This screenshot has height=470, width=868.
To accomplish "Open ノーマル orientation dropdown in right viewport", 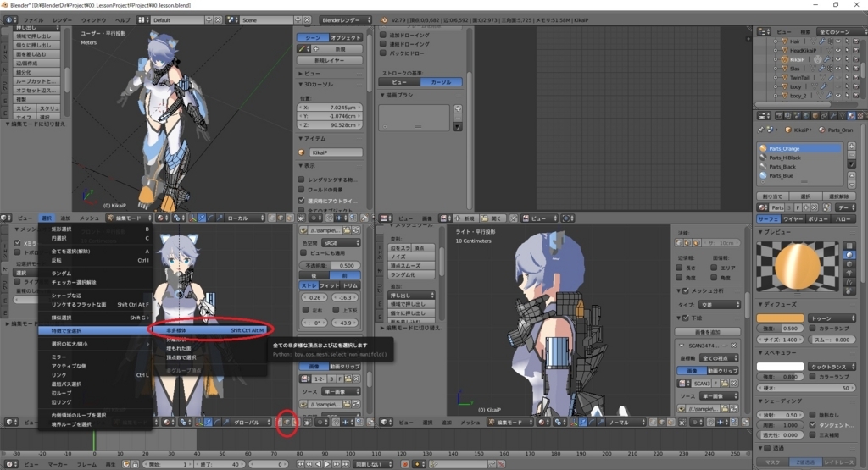I will [x=626, y=422].
